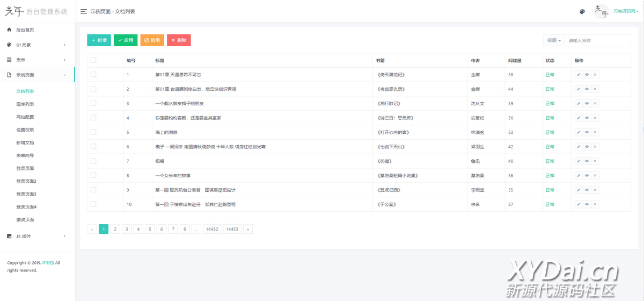Image resolution: width=644 pixels, height=301 pixels.
Task: Delete row 10 using the x icon
Action: coord(595,204)
